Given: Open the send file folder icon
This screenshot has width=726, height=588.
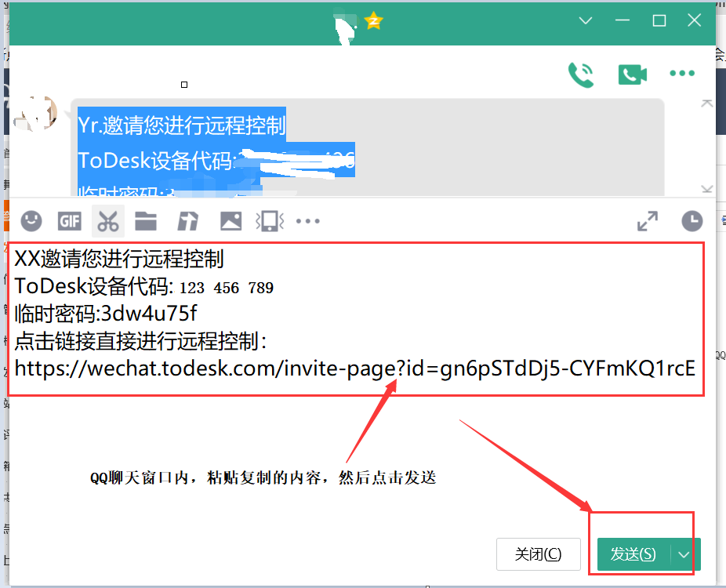Looking at the screenshot, I should [146, 221].
